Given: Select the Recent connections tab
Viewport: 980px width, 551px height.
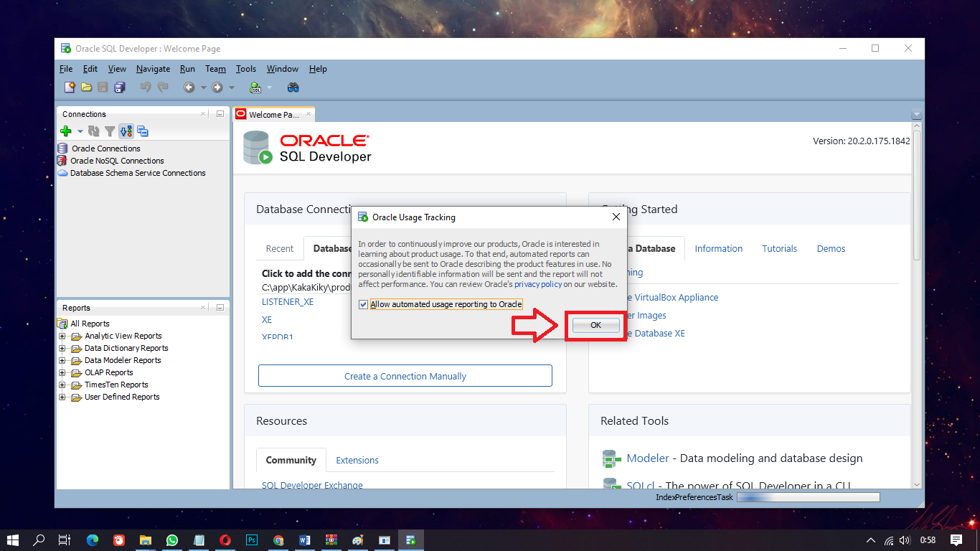Looking at the screenshot, I should (x=280, y=248).
